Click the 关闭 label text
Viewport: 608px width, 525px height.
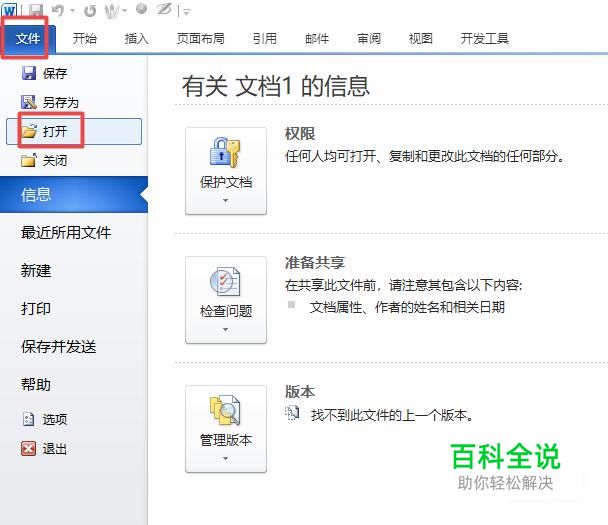tap(55, 160)
